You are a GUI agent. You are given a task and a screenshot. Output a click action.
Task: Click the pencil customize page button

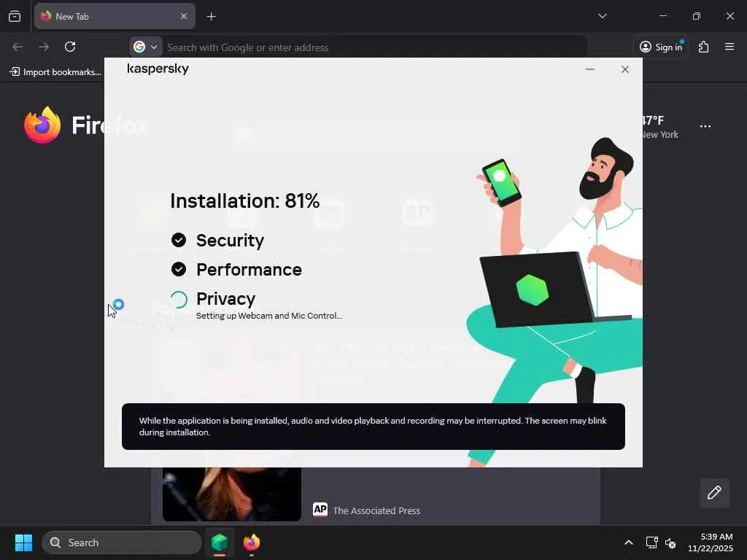[x=714, y=493]
